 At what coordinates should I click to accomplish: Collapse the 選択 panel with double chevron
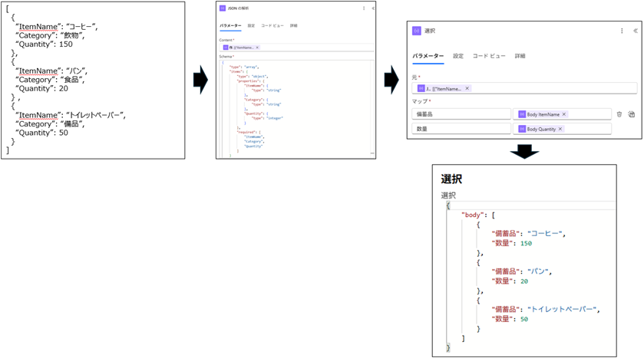coord(635,31)
